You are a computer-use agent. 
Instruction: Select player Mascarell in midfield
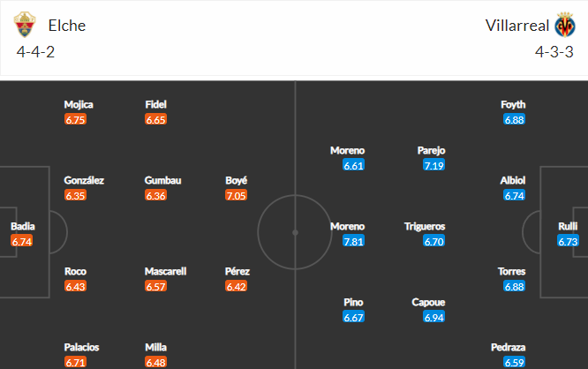click(x=167, y=271)
